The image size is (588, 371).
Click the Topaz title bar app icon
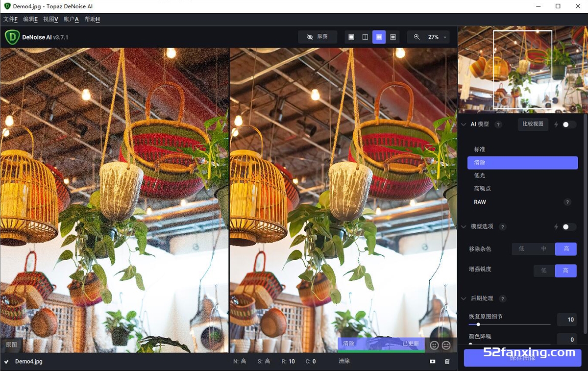click(7, 6)
